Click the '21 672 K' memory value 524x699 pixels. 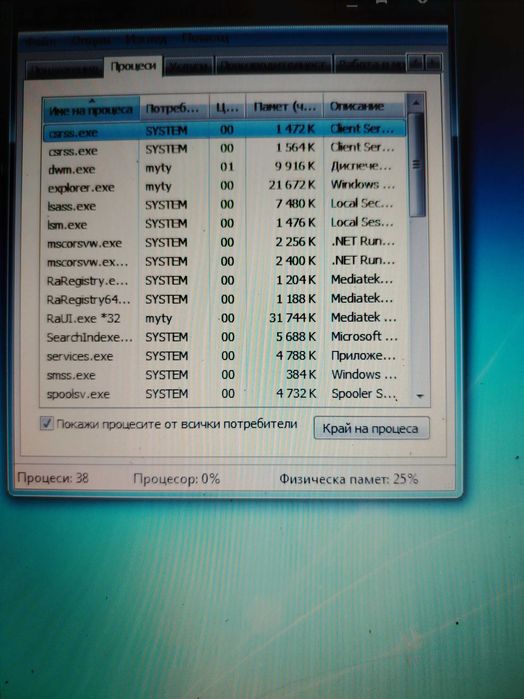(x=292, y=185)
